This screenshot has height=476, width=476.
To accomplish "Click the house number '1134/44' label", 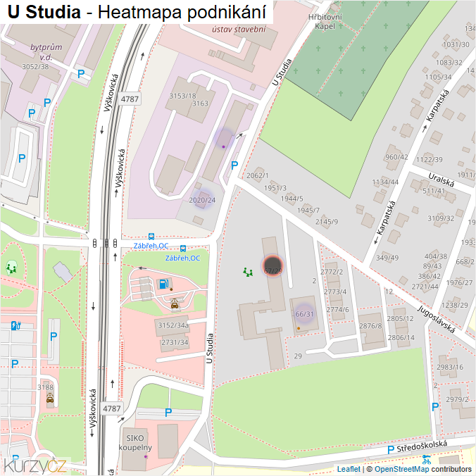I will pos(385,182).
